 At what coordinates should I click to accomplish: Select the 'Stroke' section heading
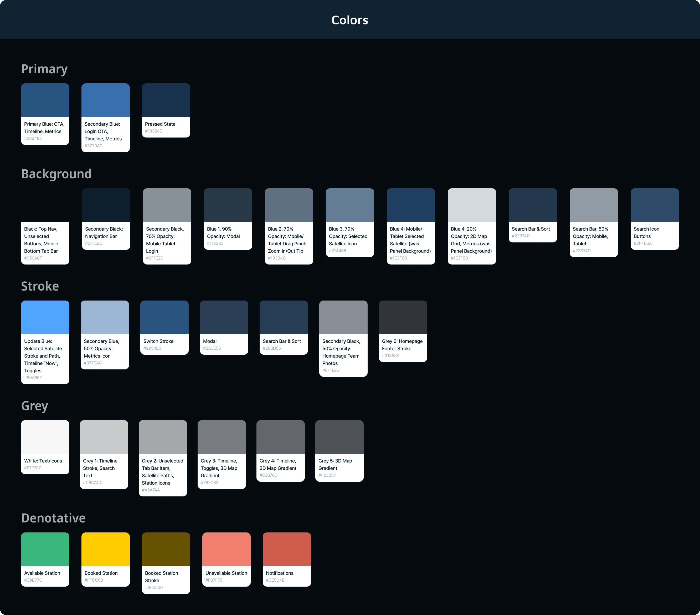40,286
